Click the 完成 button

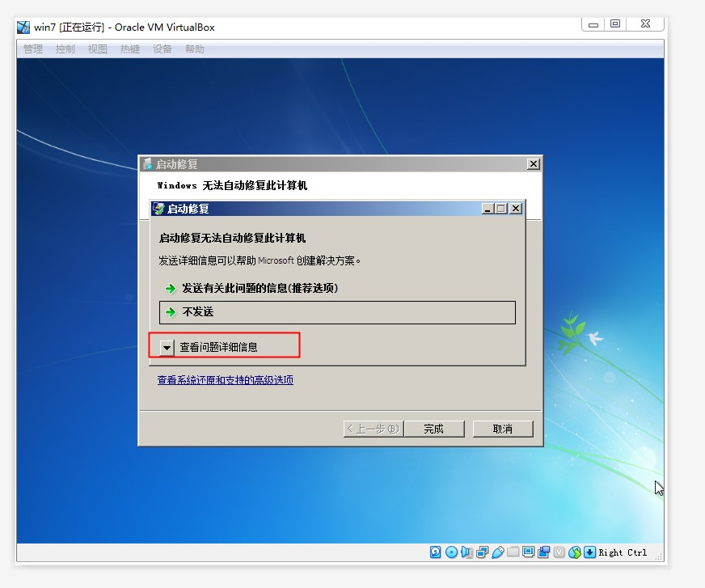(x=434, y=429)
